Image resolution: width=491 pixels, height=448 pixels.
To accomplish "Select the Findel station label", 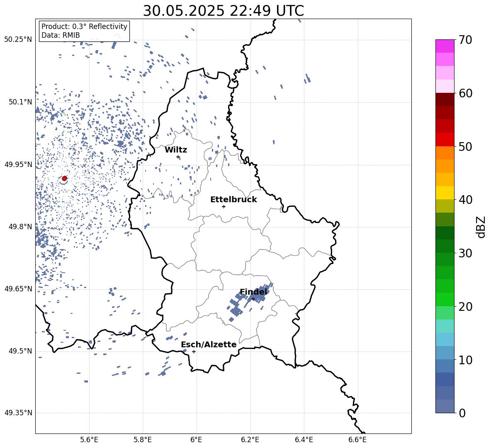I will pyautogui.click(x=254, y=292).
